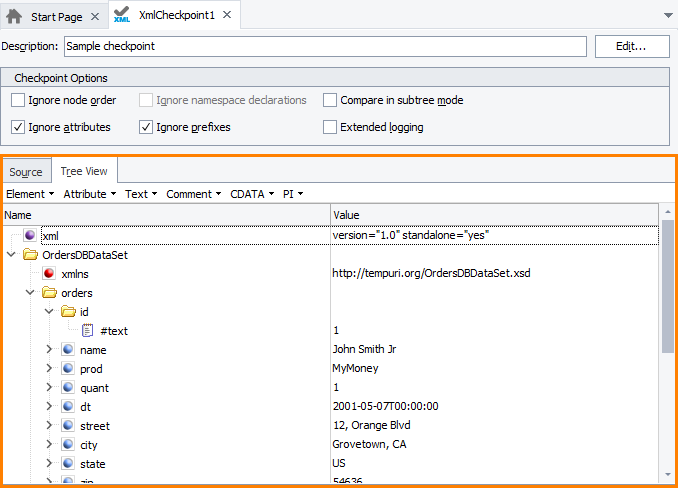This screenshot has width=678, height=488.
Task: Open the Element dropdown menu
Action: pyautogui.click(x=30, y=194)
